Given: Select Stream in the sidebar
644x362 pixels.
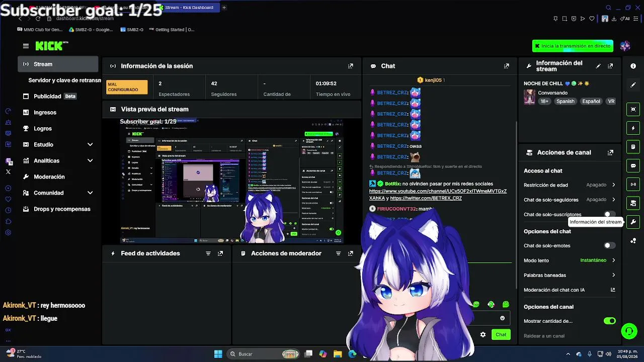Looking at the screenshot, I should 58,64.
